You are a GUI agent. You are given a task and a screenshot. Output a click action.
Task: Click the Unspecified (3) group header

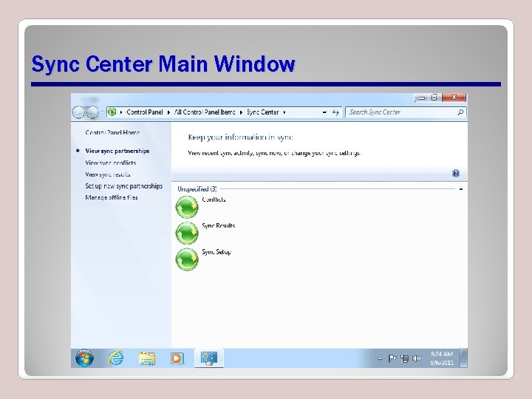[x=197, y=189]
